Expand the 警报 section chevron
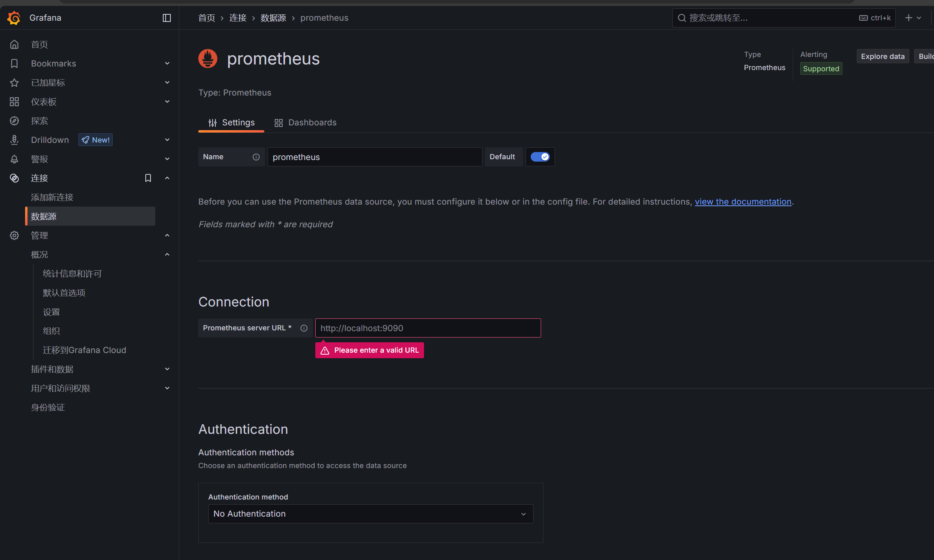Screen dimensions: 934x560 pos(167,159)
